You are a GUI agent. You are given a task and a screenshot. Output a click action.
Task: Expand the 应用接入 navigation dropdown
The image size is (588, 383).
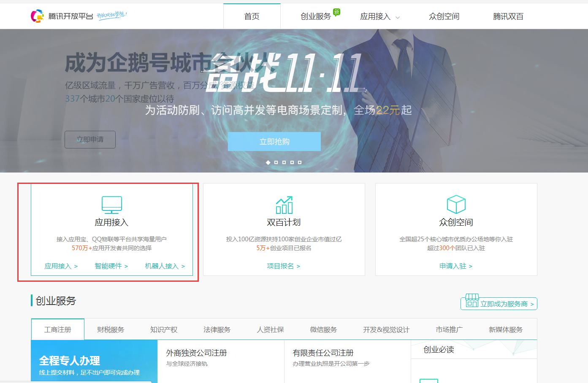[x=379, y=17]
